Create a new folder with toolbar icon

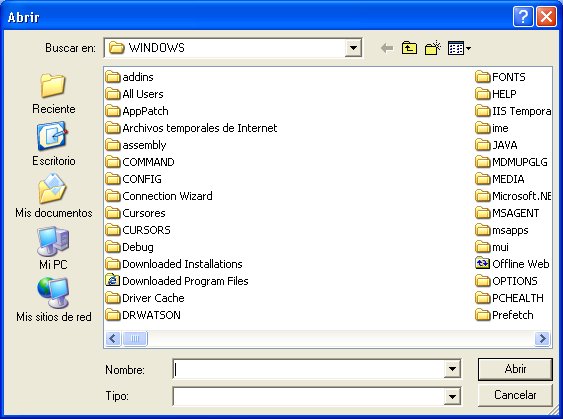432,48
